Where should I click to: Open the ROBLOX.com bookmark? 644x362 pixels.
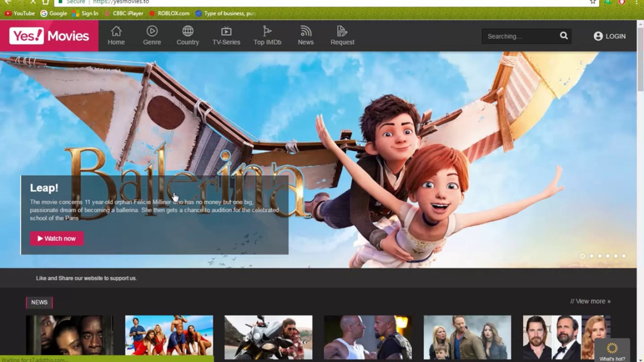click(x=170, y=14)
